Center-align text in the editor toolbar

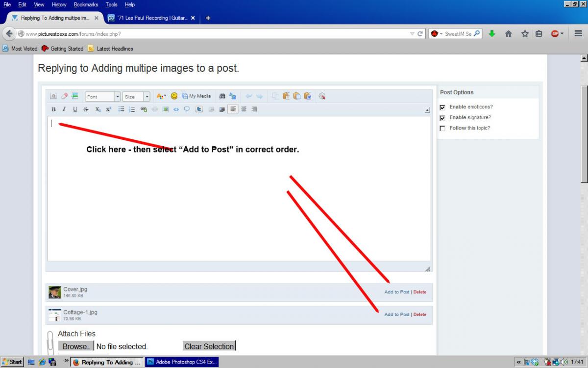(x=244, y=109)
